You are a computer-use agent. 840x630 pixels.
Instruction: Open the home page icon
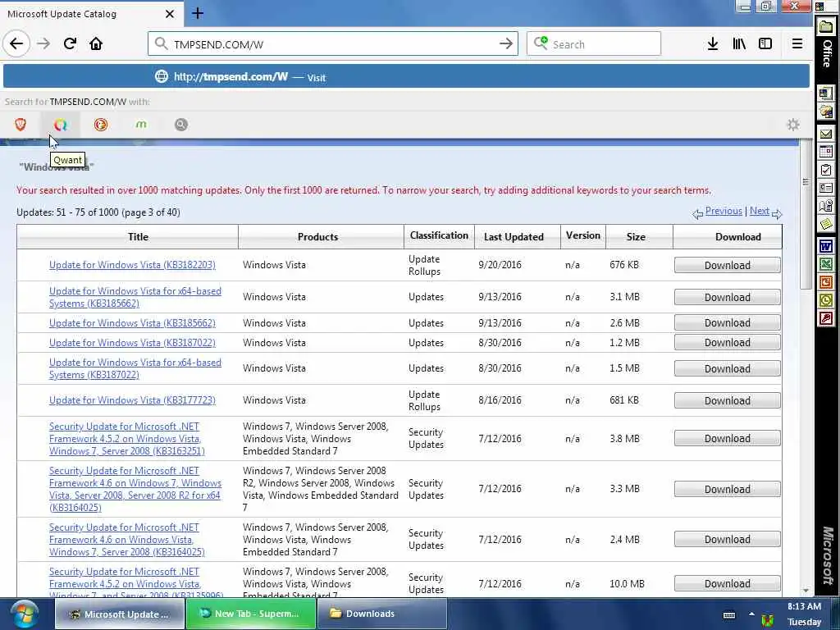pyautogui.click(x=96, y=44)
